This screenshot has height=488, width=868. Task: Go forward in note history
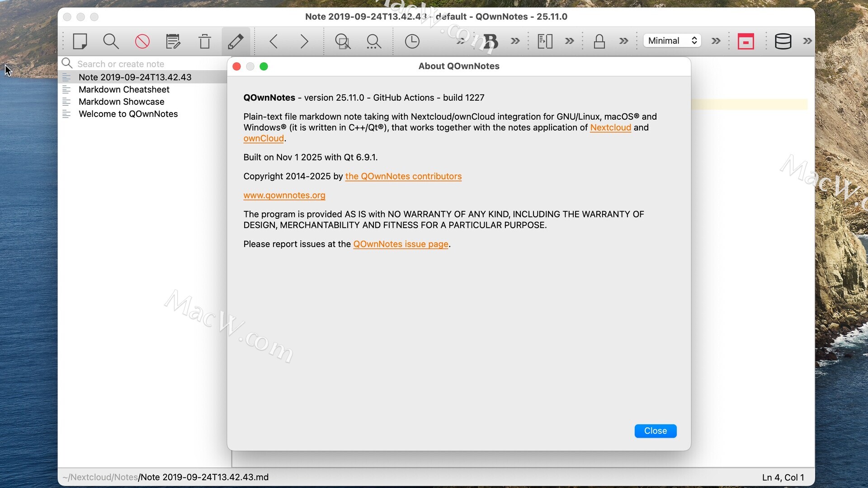304,41
